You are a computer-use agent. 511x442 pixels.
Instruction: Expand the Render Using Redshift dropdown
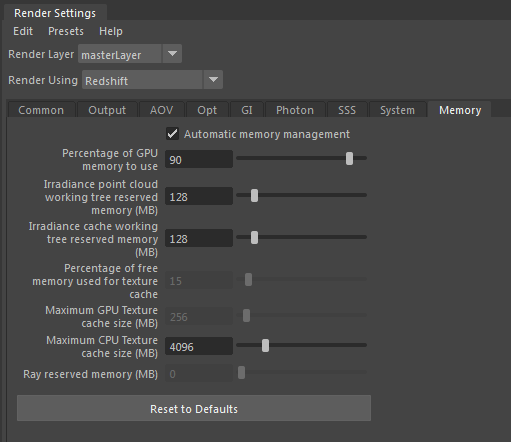(x=213, y=80)
